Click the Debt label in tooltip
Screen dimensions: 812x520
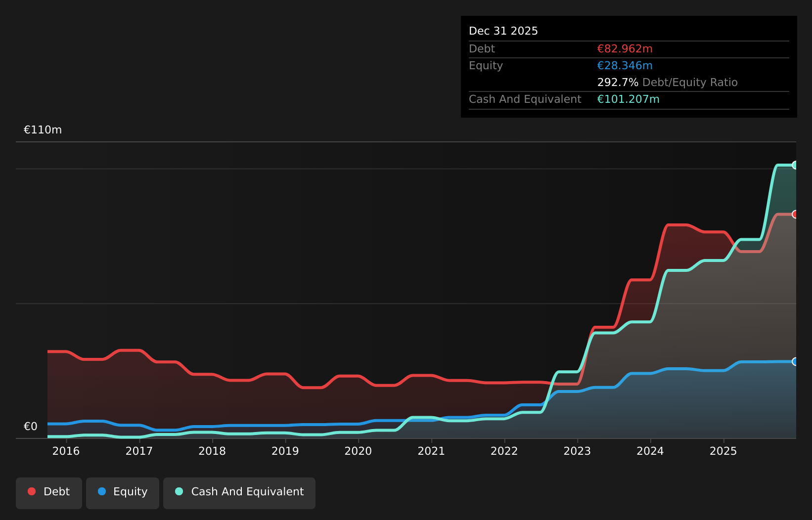pos(482,49)
